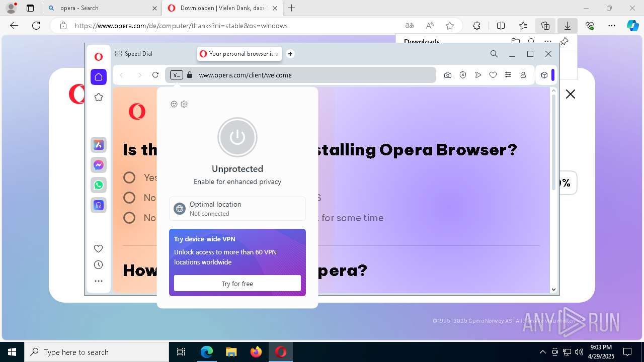
Task: Open Opera sidebar three-dots setup
Action: pos(99,281)
